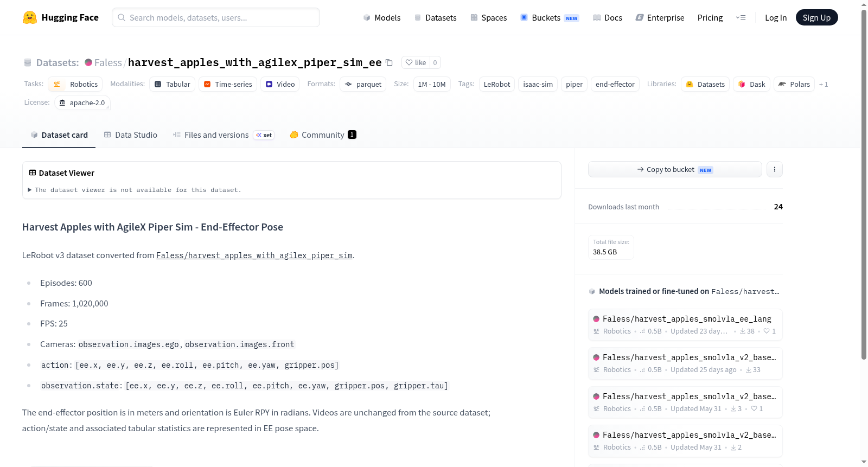Image resolution: width=868 pixels, height=467 pixels.
Task: Click the Log In link
Action: 776,17
